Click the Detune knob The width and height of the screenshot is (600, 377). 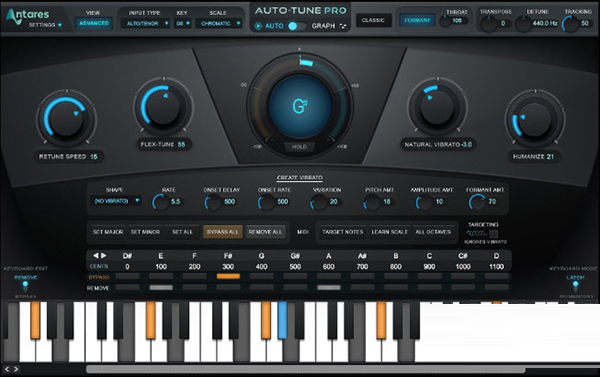pos(523,24)
